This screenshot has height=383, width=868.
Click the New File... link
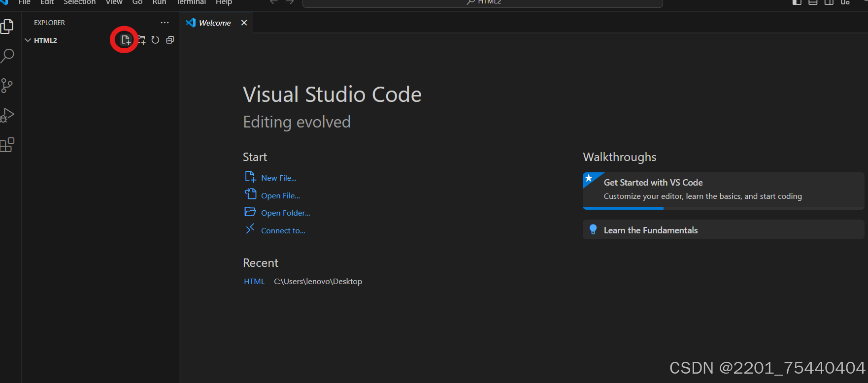click(x=279, y=178)
